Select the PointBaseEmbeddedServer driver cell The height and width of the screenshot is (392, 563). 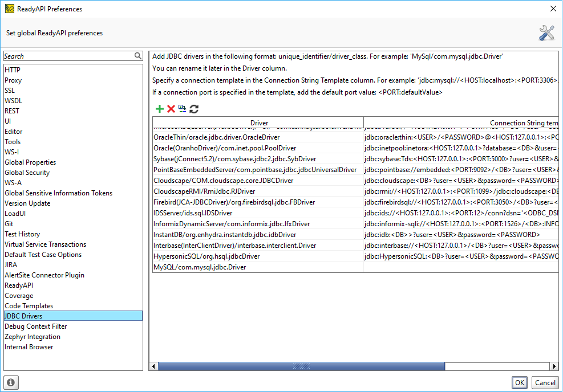click(258, 170)
